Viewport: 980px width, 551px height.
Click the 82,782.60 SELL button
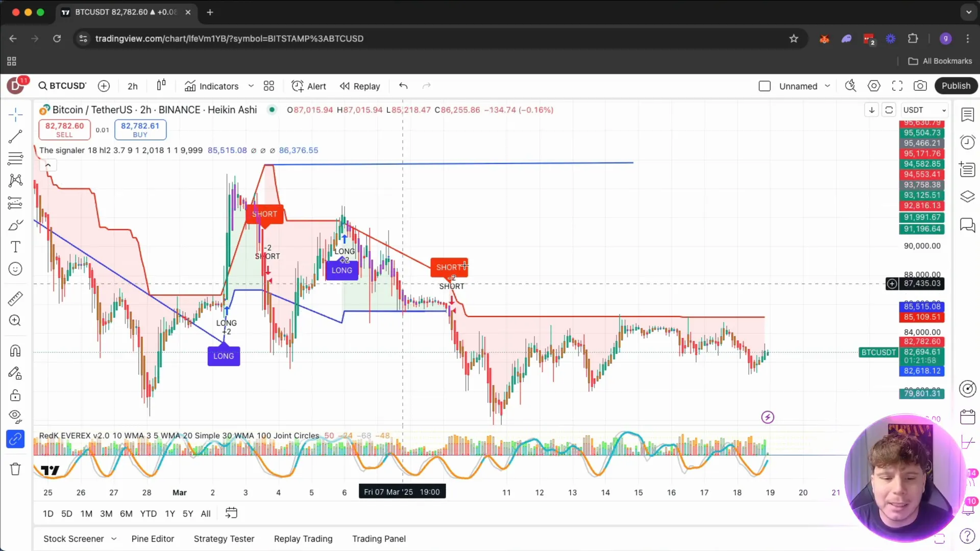pyautogui.click(x=64, y=130)
